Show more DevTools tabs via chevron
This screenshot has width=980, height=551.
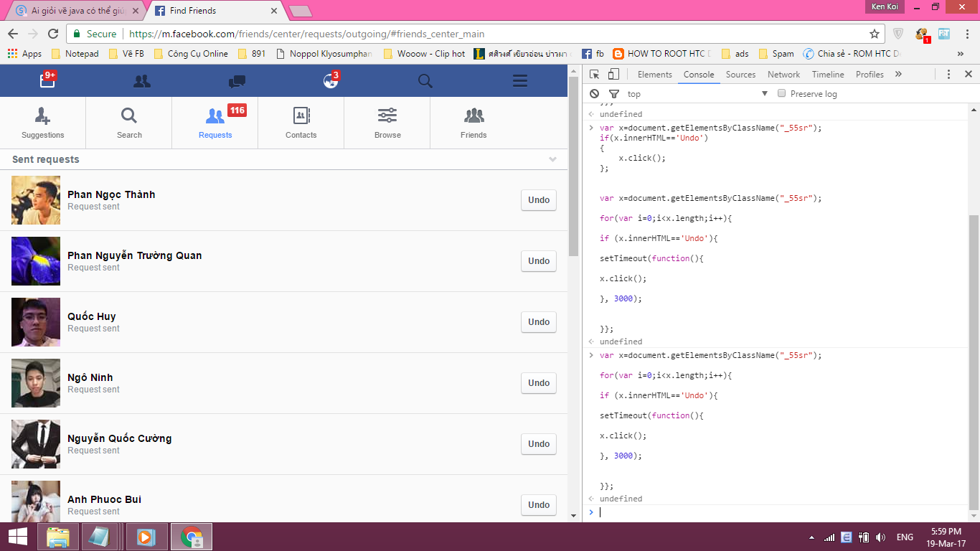(897, 75)
